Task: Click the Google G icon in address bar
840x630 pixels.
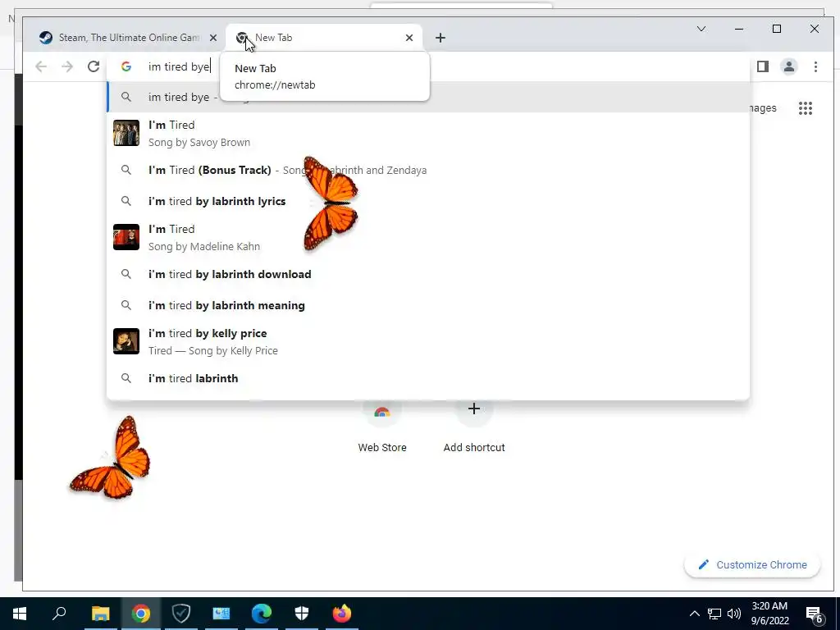Action: [x=126, y=66]
